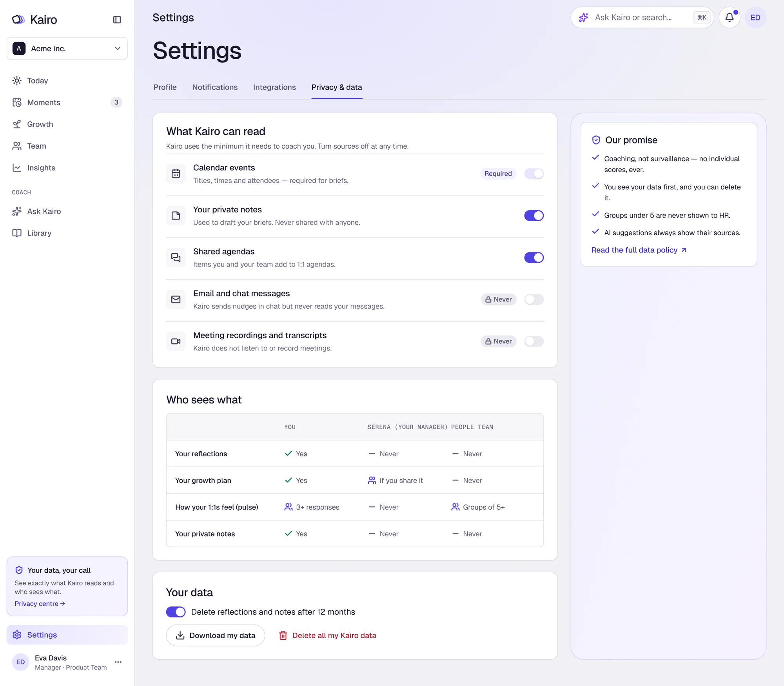This screenshot has width=784, height=686.
Task: Click Never badge beside Email and chat messages
Action: [x=499, y=299]
